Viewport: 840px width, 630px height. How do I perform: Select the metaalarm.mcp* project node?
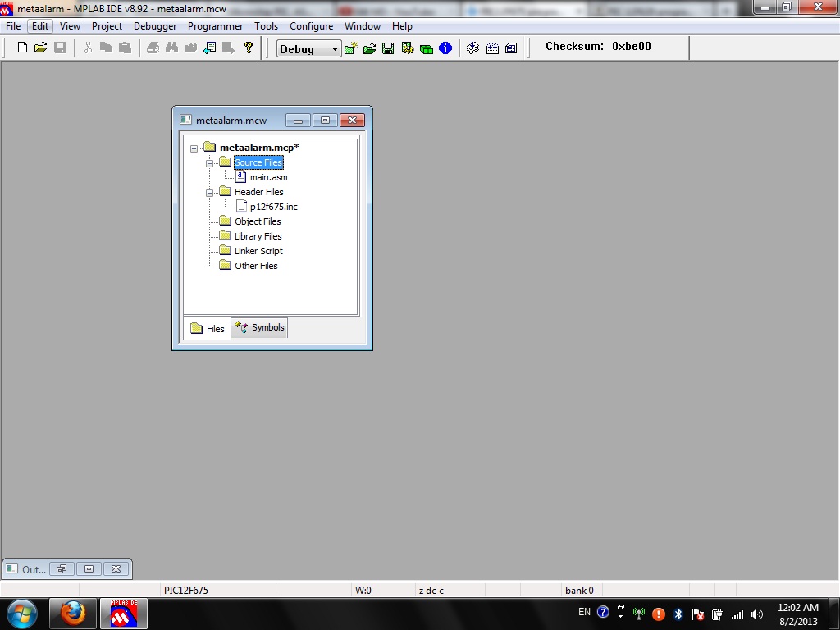pyautogui.click(x=259, y=148)
